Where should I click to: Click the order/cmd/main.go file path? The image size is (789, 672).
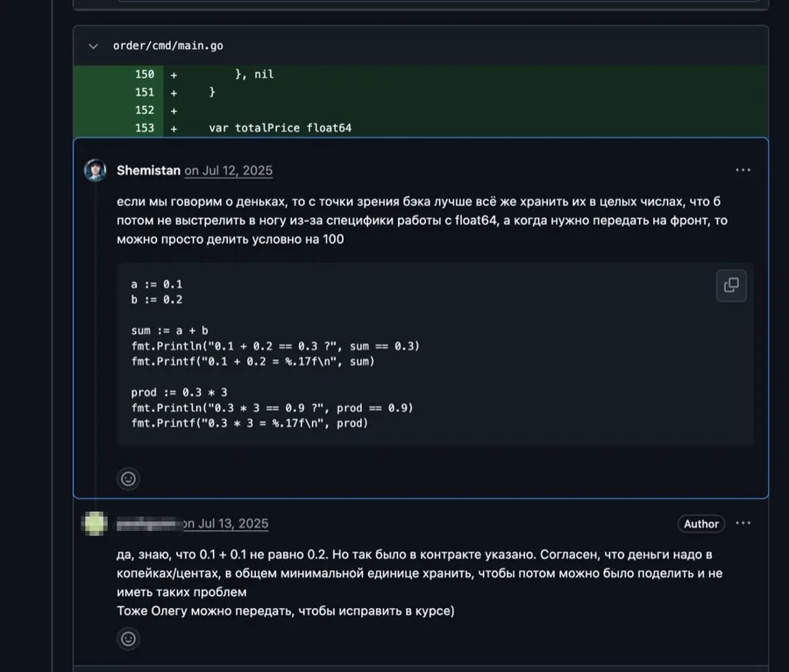(x=168, y=46)
